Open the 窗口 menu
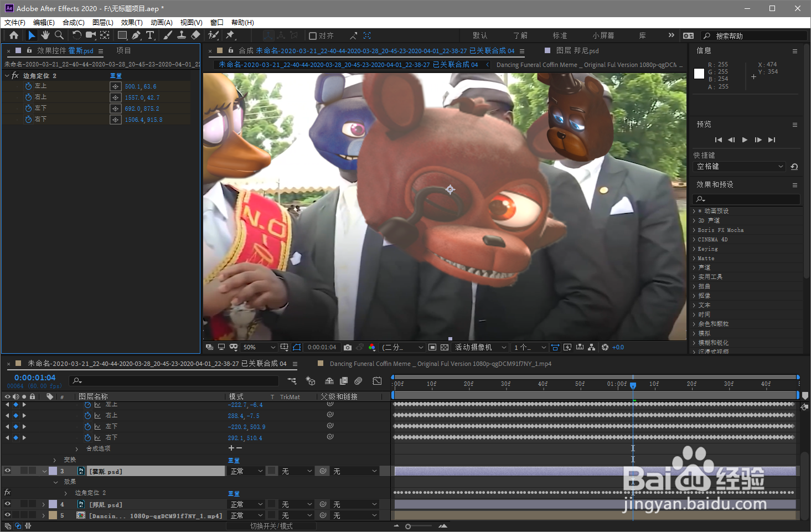Image resolution: width=811 pixels, height=532 pixels. coord(217,23)
